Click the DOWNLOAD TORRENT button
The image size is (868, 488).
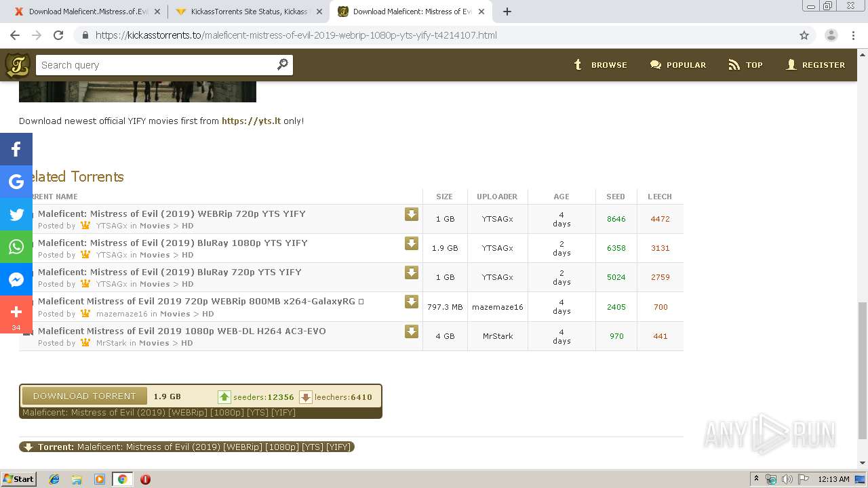pyautogui.click(x=85, y=396)
